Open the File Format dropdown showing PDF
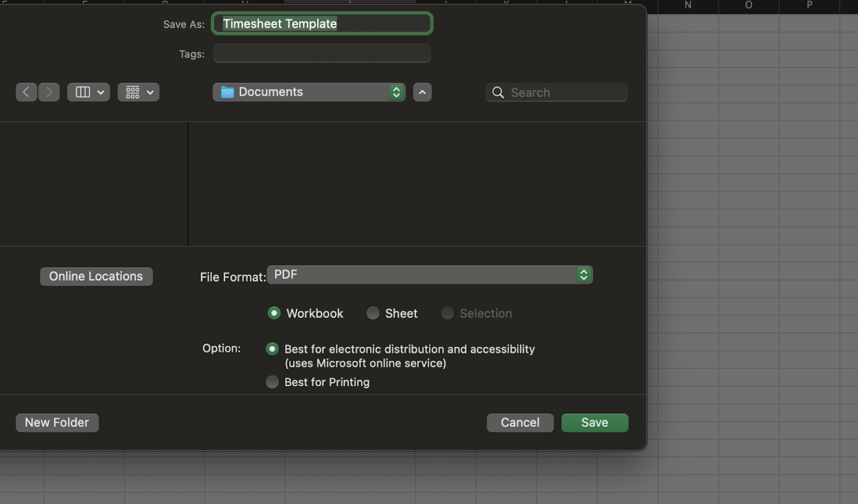The height and width of the screenshot is (504, 858). point(430,275)
